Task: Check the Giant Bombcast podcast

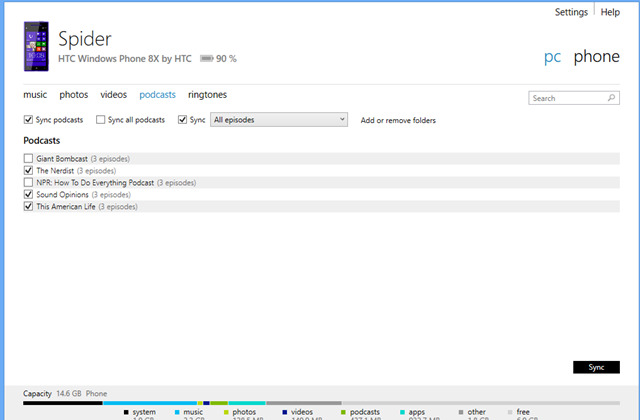Action: tap(28, 158)
